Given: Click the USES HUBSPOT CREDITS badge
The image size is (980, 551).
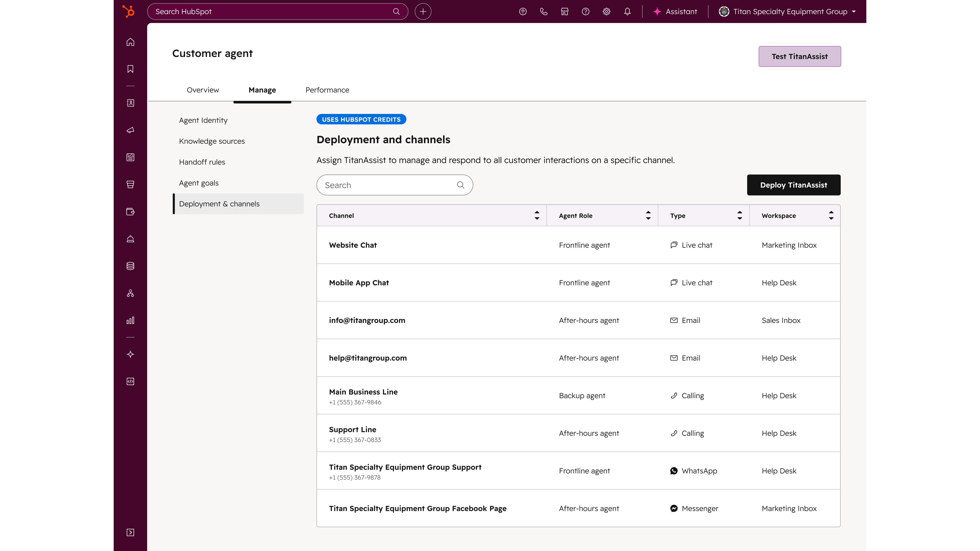Looking at the screenshot, I should coord(361,119).
